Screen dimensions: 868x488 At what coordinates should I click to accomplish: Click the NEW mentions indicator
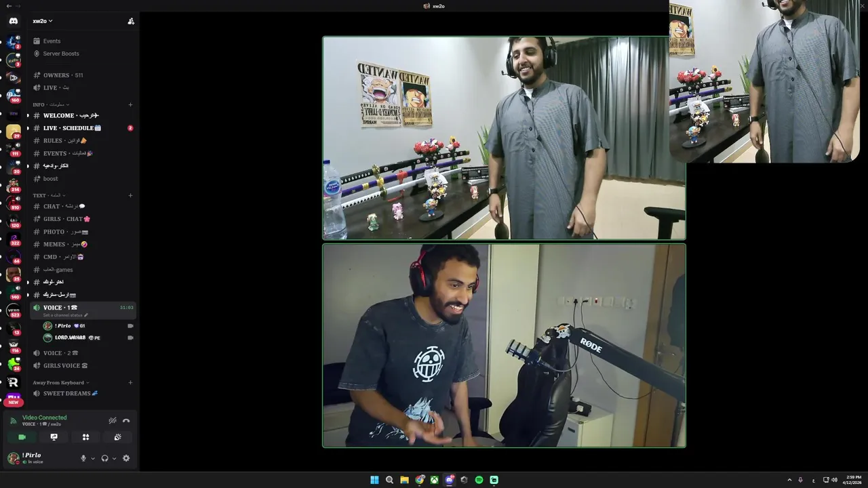coord(14,402)
